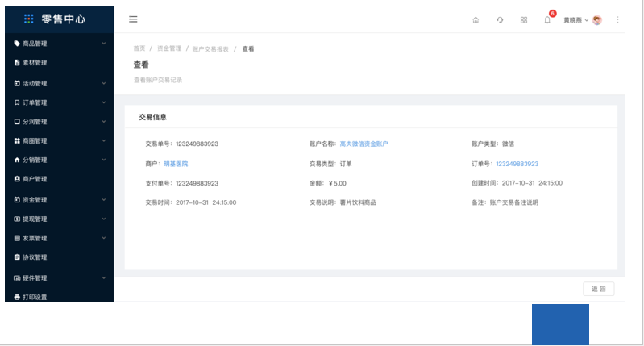The height and width of the screenshot is (346, 644).
Task: Select the 打印设置 printer icon
Action: point(17,297)
